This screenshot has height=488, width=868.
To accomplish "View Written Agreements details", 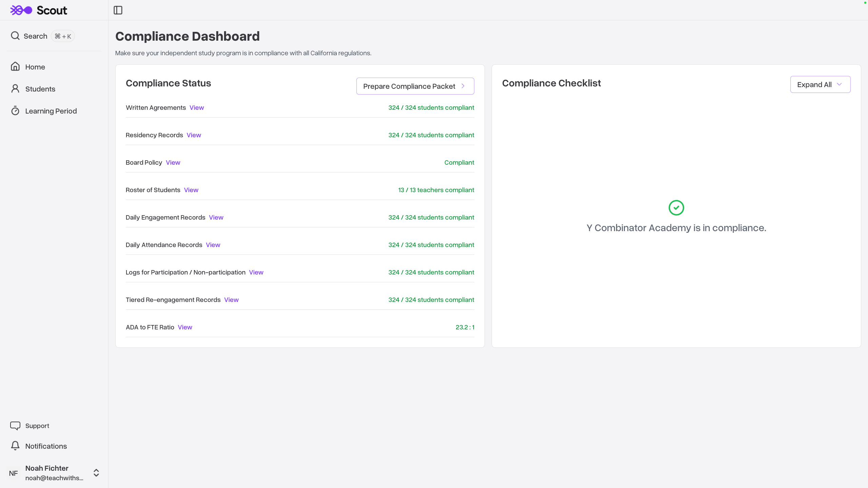I will click(x=197, y=108).
